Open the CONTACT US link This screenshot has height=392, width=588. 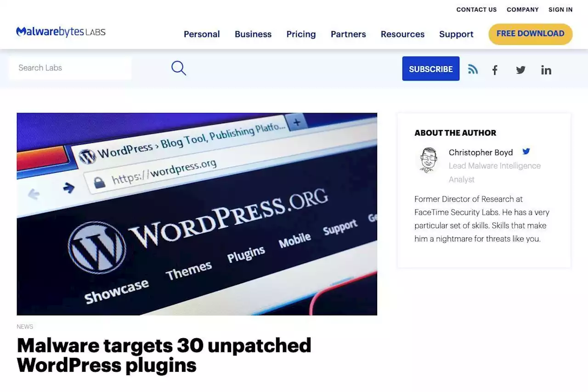click(476, 10)
